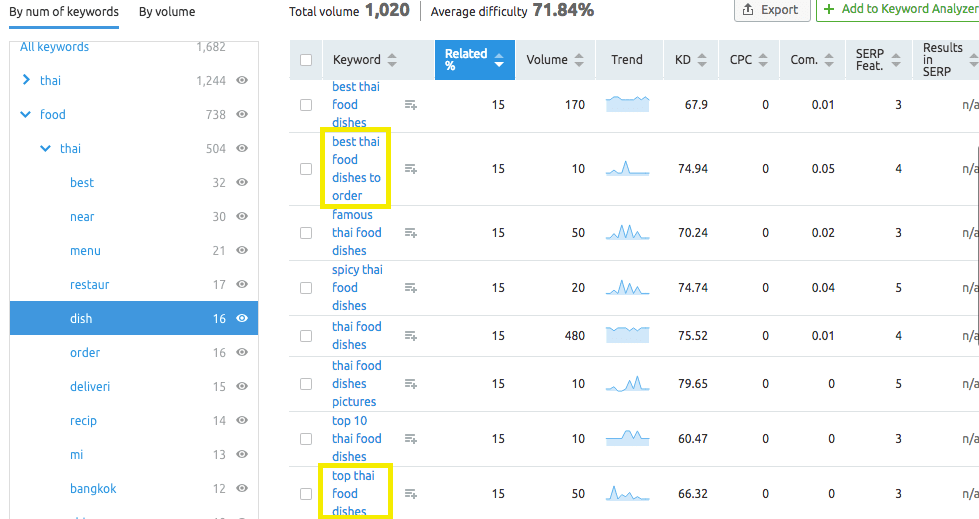Image resolution: width=979 pixels, height=519 pixels.
Task: Switch to 'By volume' tab
Action: coord(167,12)
